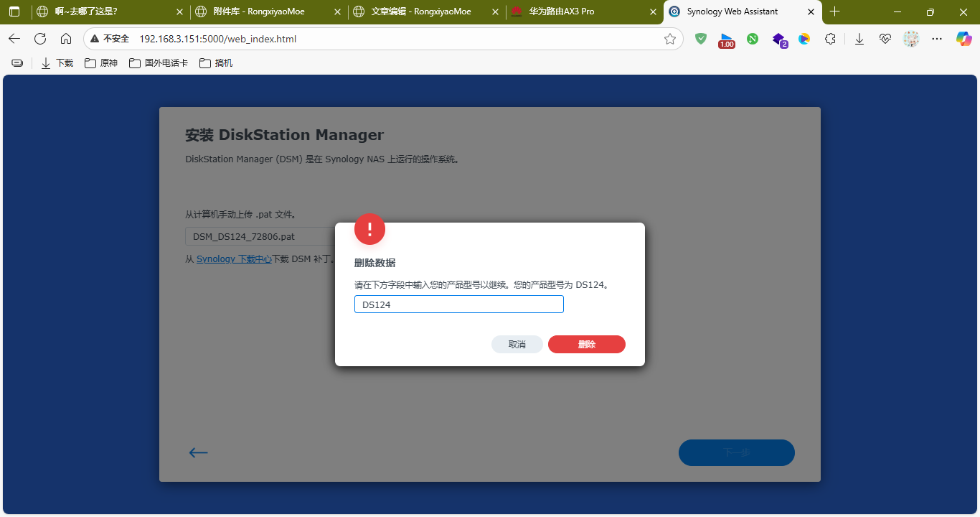Open a new browser tab
Screen dimensions: 980x517
tap(834, 11)
